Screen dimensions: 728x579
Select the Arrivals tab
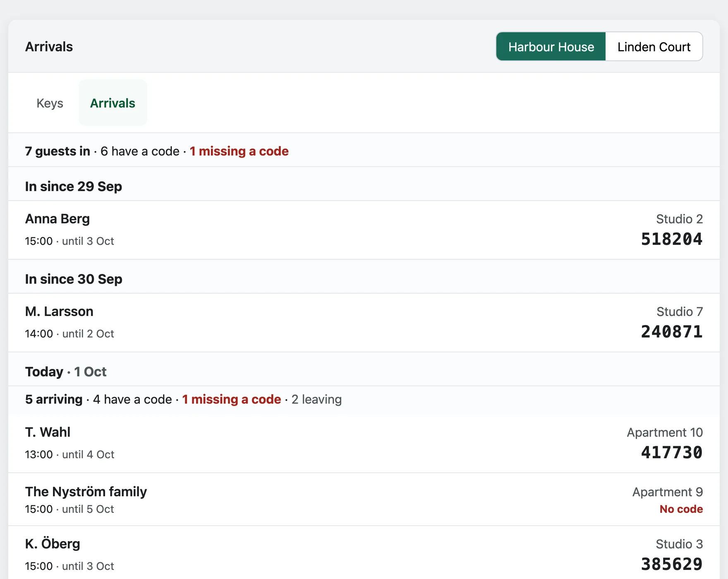click(113, 103)
